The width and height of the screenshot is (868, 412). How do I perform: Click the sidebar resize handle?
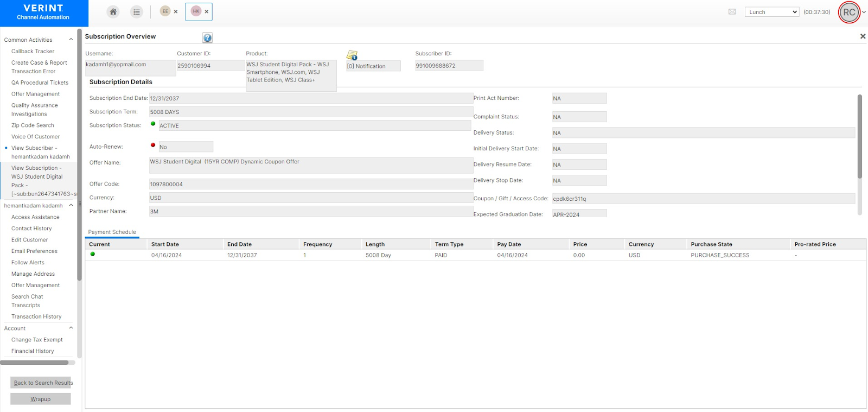(80, 205)
